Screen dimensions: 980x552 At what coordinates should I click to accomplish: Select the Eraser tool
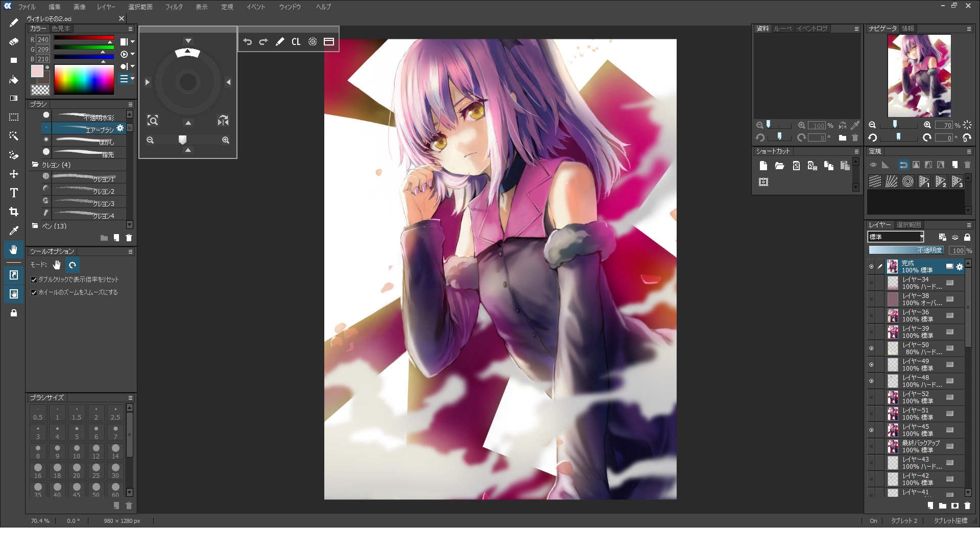click(x=14, y=41)
